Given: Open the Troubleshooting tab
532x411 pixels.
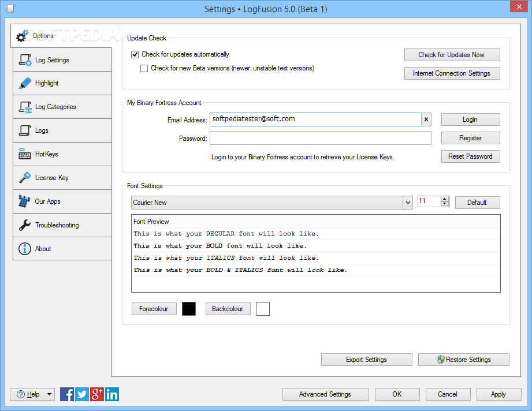Looking at the screenshot, I should (x=62, y=225).
